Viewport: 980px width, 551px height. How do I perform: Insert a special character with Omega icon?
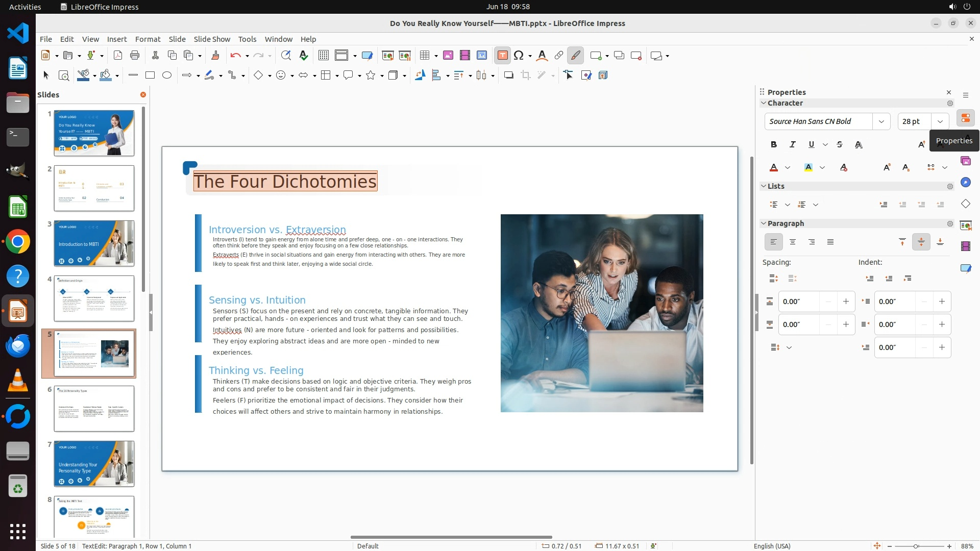(x=519, y=56)
